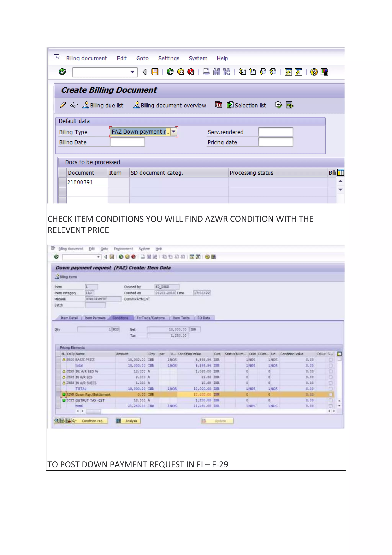
Task: Click the Create Shortcut icon in upper toolbar
Action: 299,72
